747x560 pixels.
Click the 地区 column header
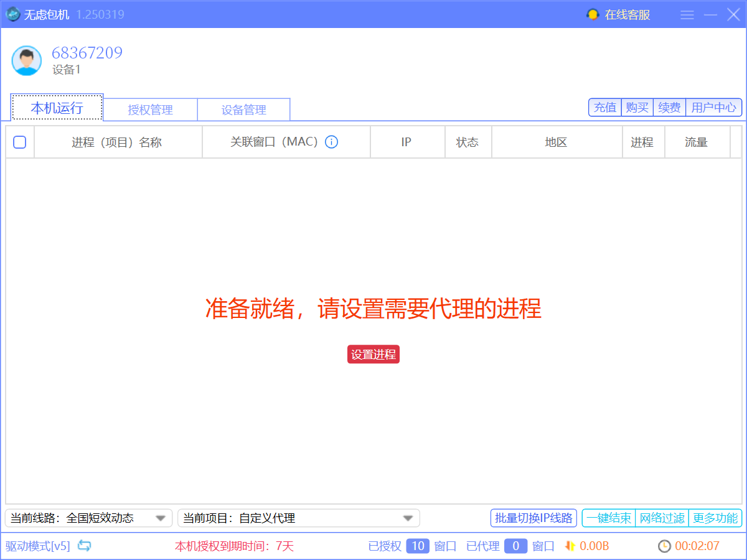[556, 142]
